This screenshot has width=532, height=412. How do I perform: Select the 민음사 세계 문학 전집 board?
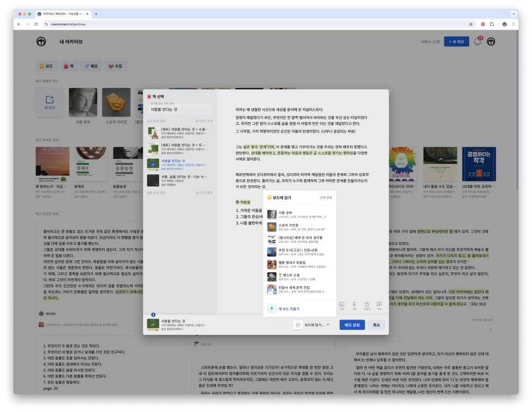click(x=299, y=289)
